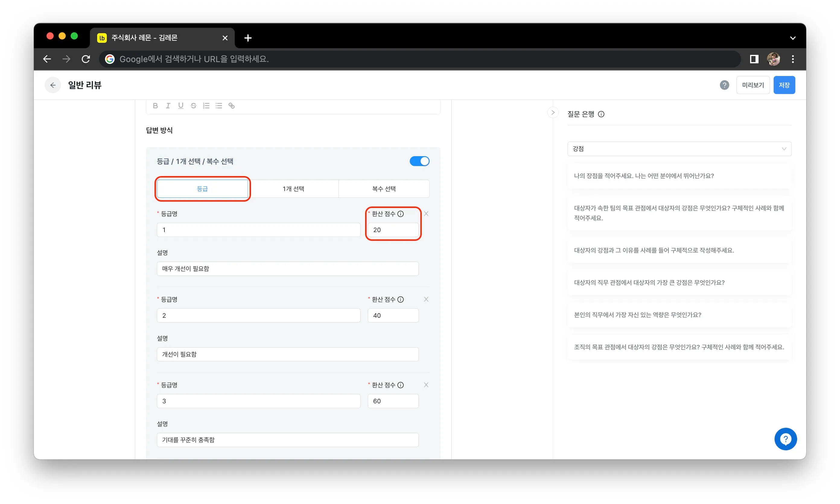Click the 환산 점수 field containing 40
Image resolution: width=840 pixels, height=504 pixels.
[393, 316]
